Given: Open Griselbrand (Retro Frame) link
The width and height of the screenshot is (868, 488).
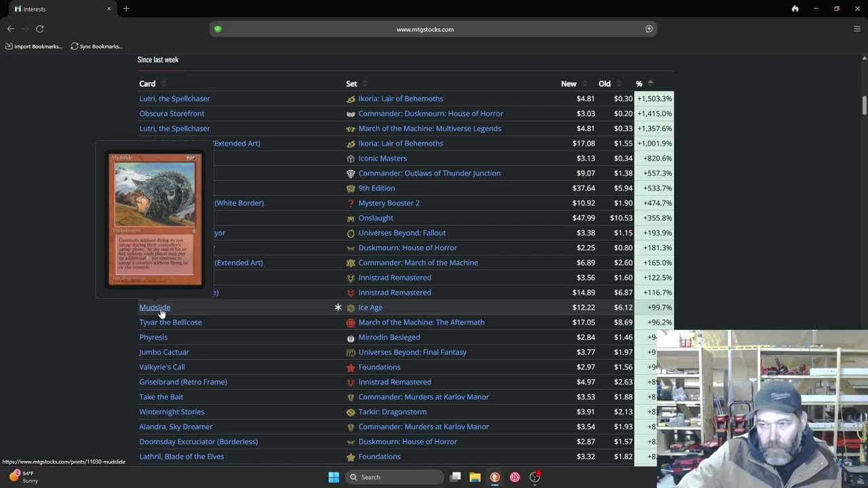Looking at the screenshot, I should tap(183, 382).
